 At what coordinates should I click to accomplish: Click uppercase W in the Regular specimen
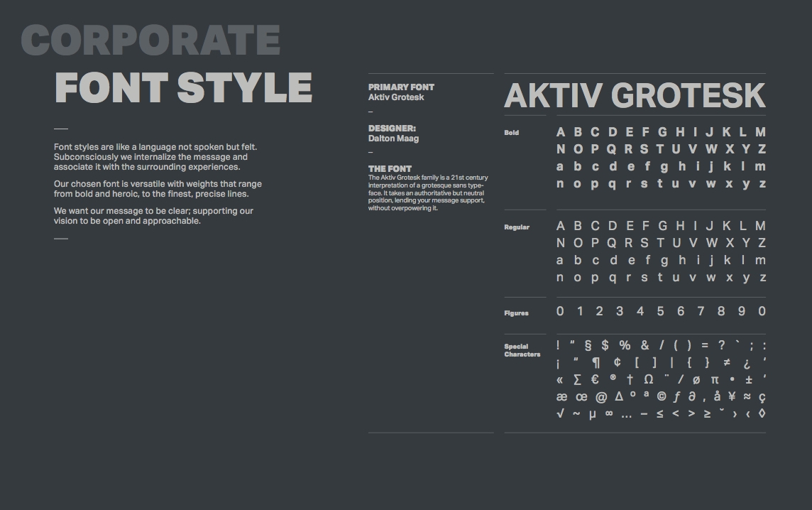click(711, 243)
